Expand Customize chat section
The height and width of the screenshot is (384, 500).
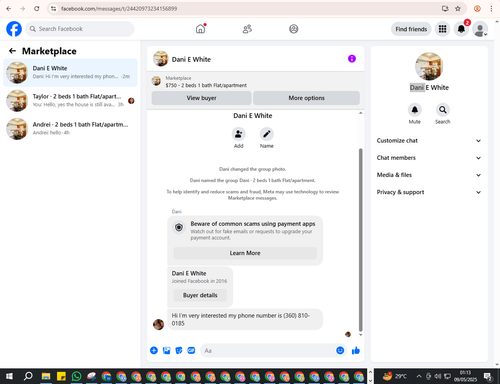[429, 141]
